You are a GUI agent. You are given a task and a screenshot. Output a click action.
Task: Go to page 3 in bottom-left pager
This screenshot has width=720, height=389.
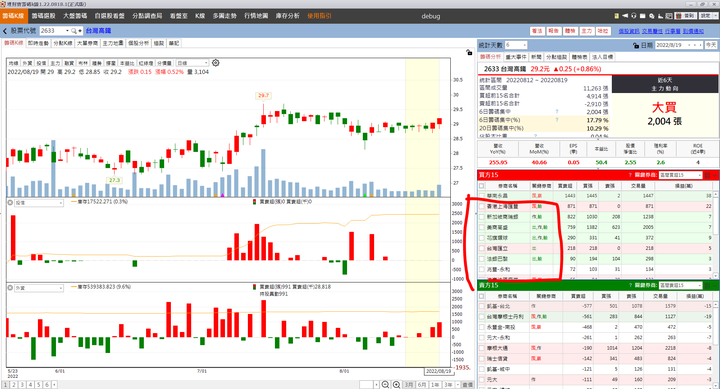(22, 384)
